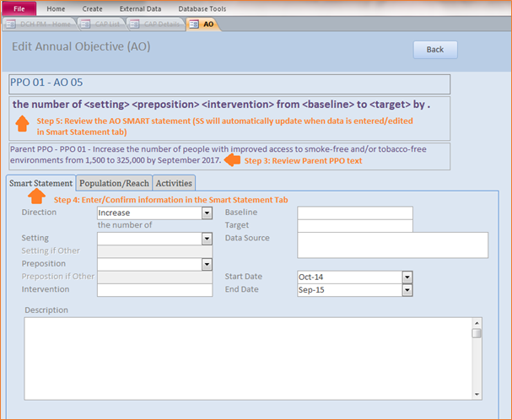Open the Setting dropdown list
This screenshot has width=512, height=420.
click(207, 239)
